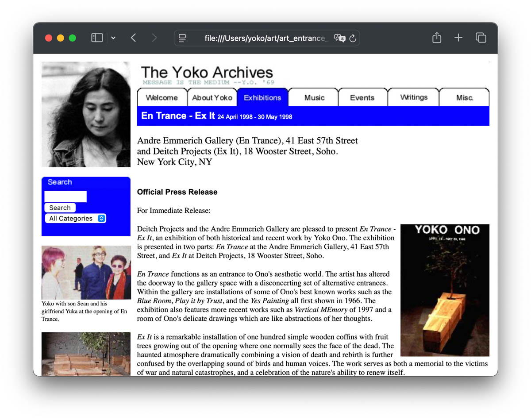The width and height of the screenshot is (531, 420).
Task: Show tab overview with overlapping squares icon
Action: [x=481, y=38]
